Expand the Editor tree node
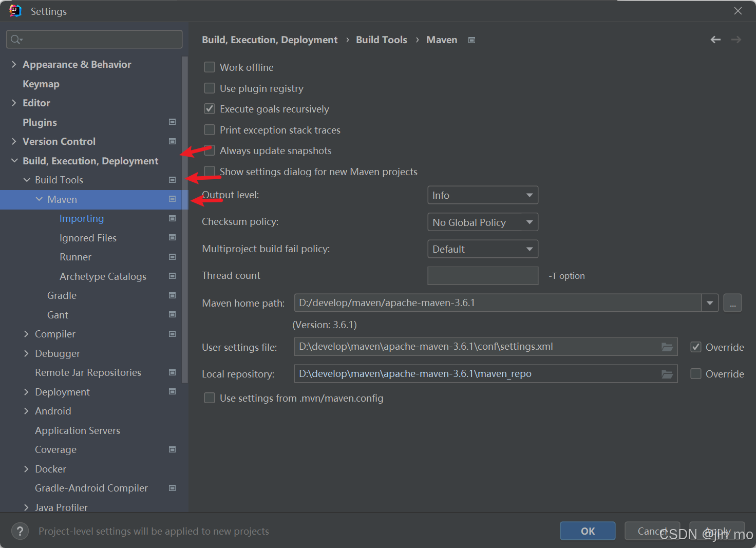Image resolution: width=756 pixels, height=548 pixels. coord(14,103)
